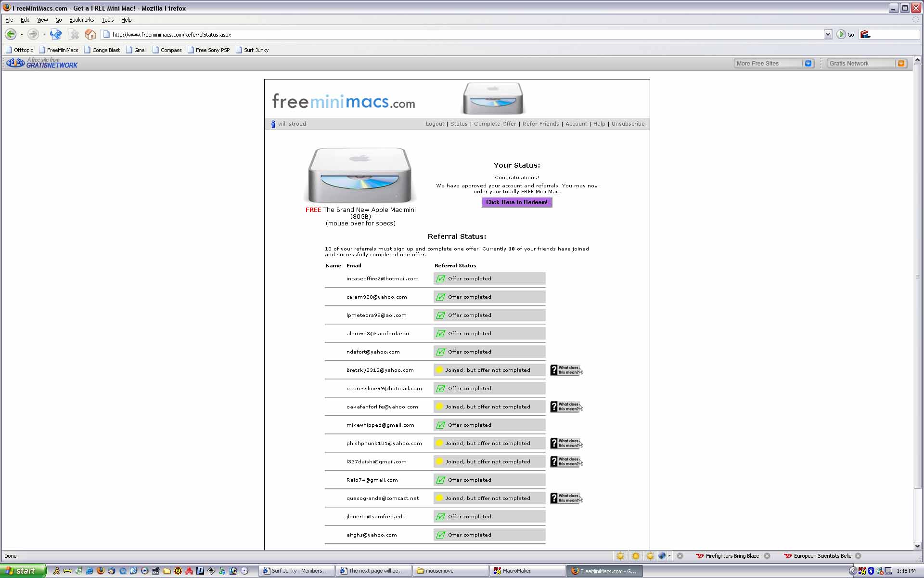The width and height of the screenshot is (924, 578).
Task: Open the Back button history dropdown arrow
Action: [x=22, y=34]
